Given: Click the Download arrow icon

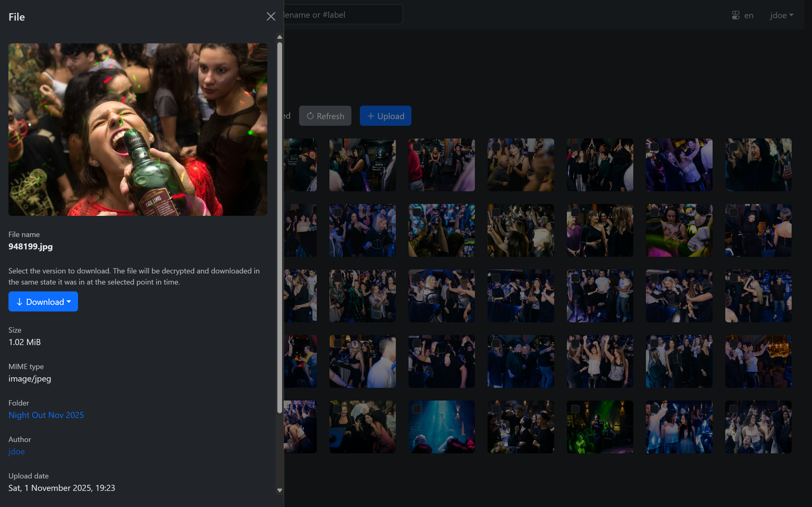Looking at the screenshot, I should click(x=20, y=302).
